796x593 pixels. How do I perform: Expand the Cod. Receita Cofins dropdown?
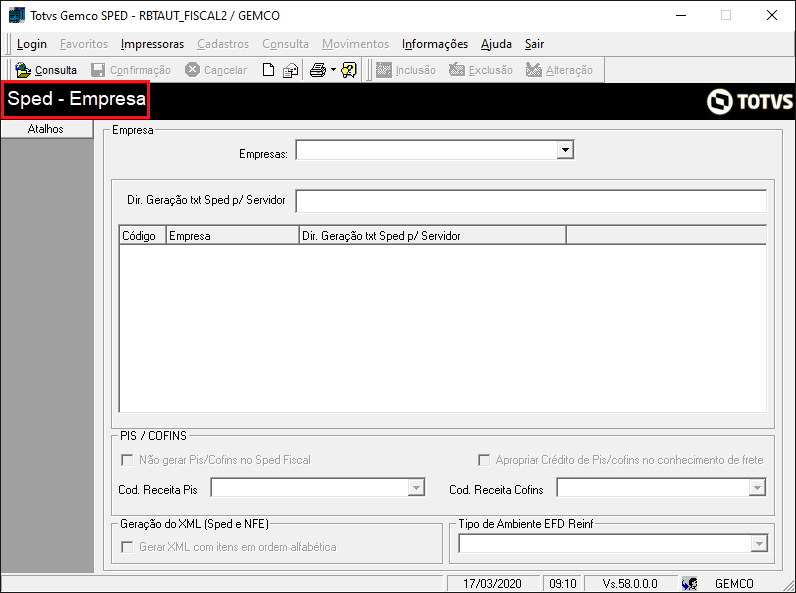point(757,488)
